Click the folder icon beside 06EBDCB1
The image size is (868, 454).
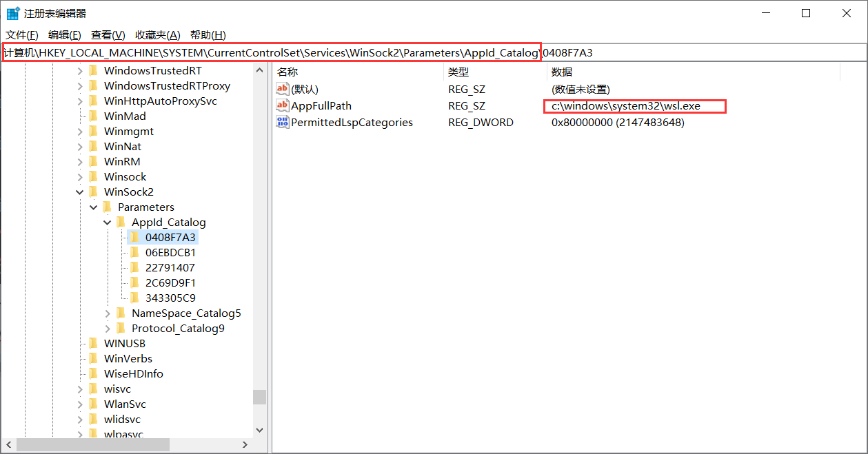pos(134,252)
